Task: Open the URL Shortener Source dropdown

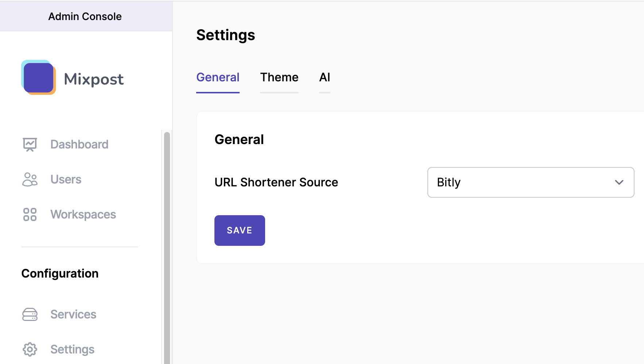Action: point(531,182)
